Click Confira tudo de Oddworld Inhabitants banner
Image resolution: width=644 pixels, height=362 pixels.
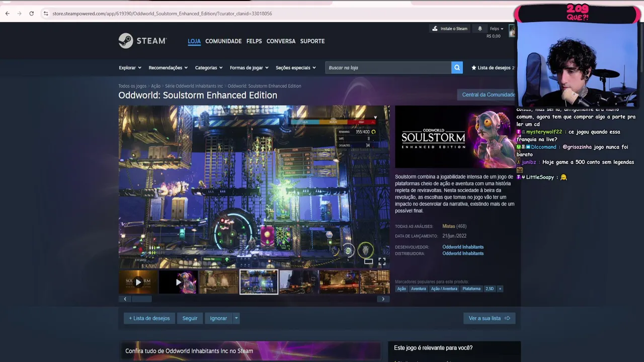point(250,351)
